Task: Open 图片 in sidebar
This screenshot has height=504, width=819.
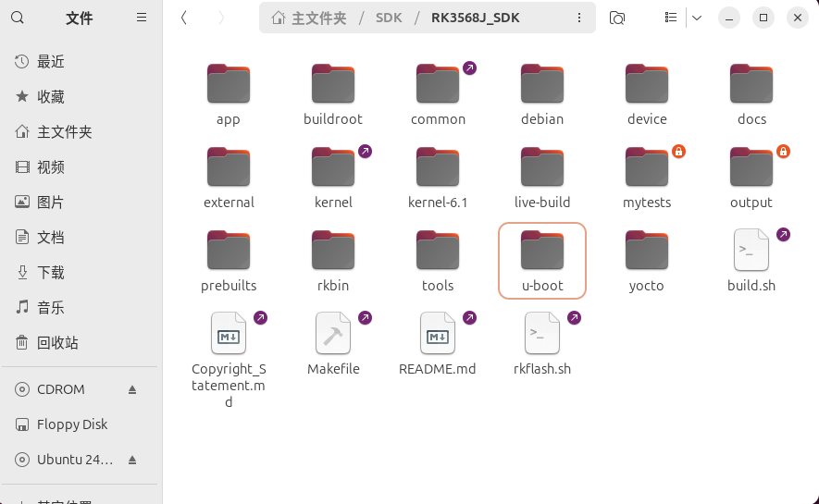Action: (80, 202)
